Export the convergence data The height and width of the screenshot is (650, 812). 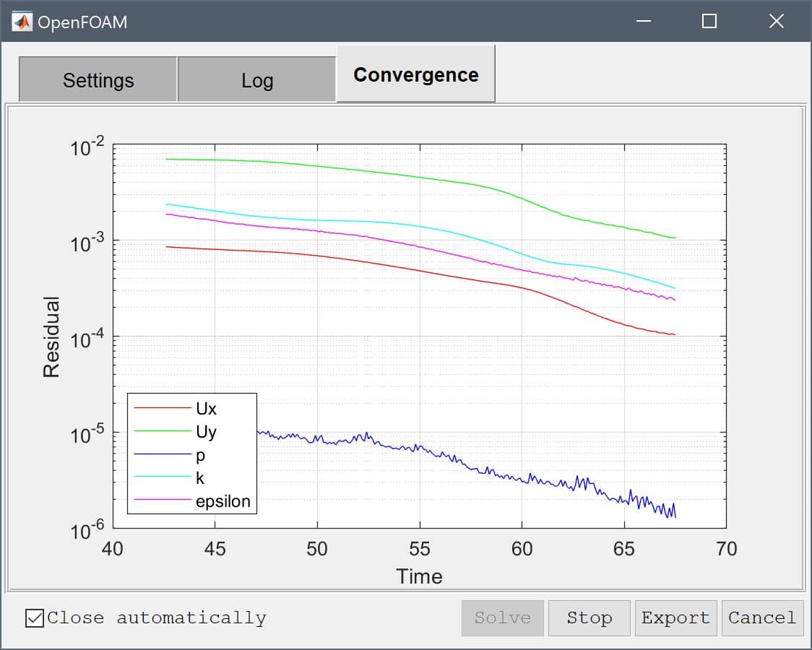[x=675, y=618]
